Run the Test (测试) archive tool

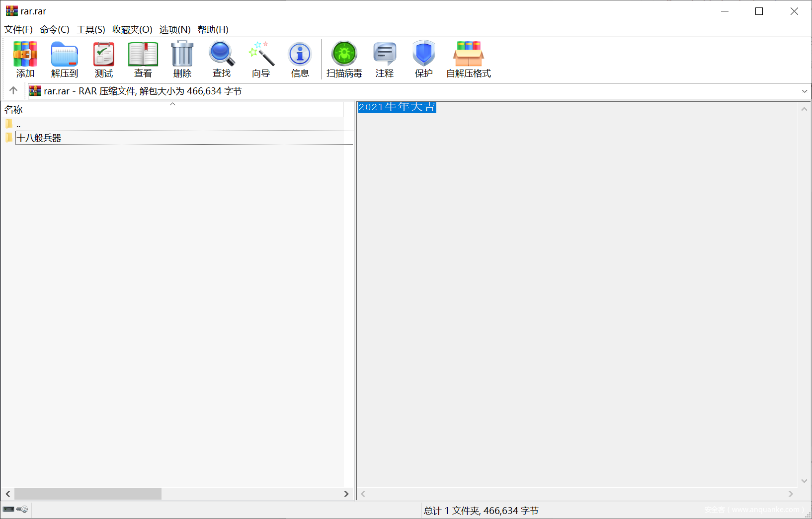[x=104, y=55]
